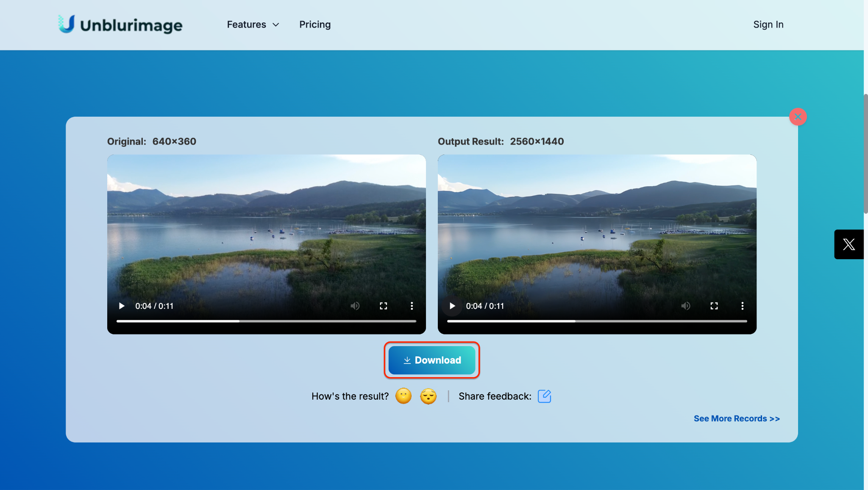Enter fullscreen on the output result video
868x490 pixels.
[714, 306]
